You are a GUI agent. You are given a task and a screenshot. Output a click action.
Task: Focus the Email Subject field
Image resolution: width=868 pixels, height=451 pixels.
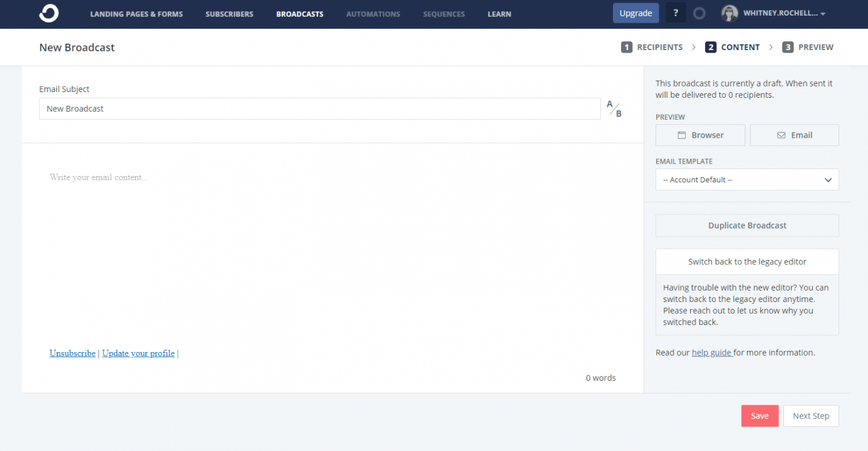(320, 109)
